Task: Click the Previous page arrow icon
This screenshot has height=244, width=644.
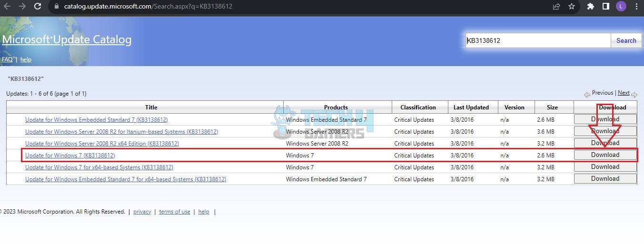Action: click(587, 94)
